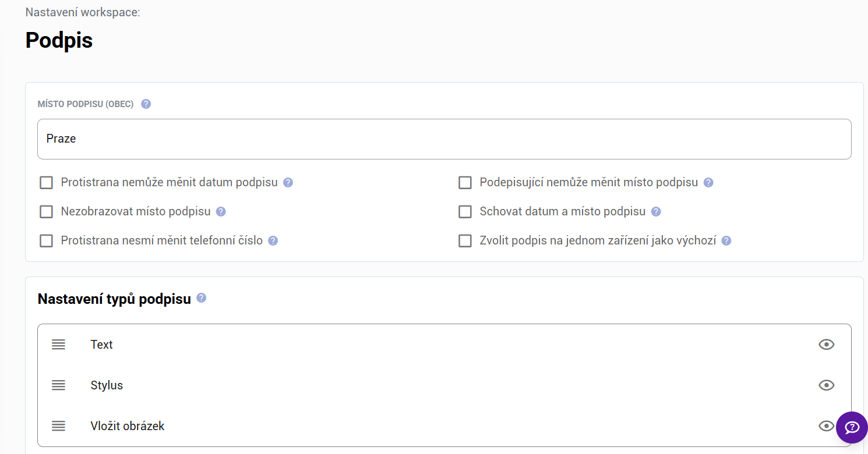Click drag handle of the Stylus signature row

tap(58, 385)
